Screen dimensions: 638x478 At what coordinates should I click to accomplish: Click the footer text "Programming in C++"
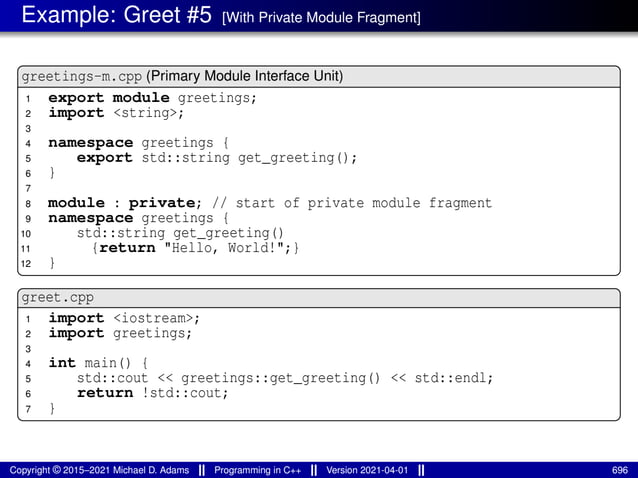pos(258,470)
